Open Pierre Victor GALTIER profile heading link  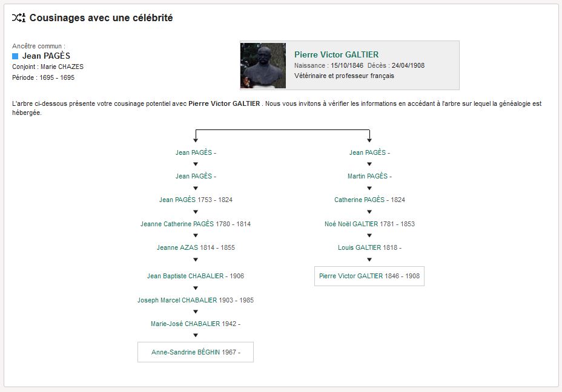click(x=336, y=54)
